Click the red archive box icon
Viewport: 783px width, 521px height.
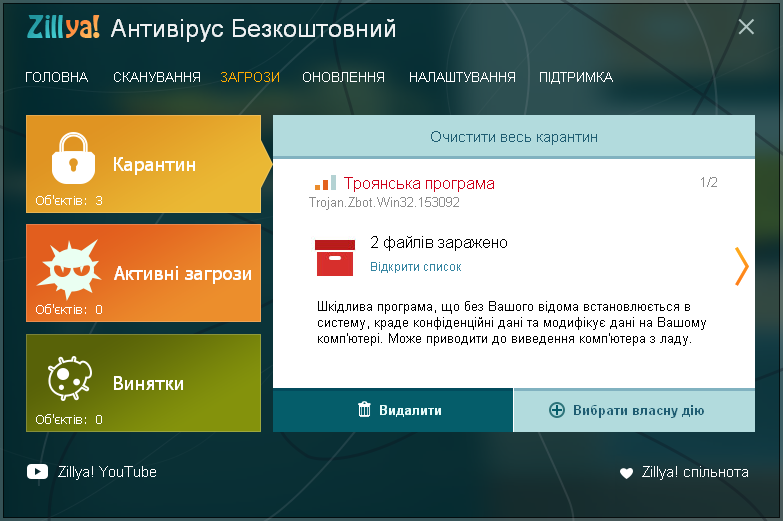[335, 258]
